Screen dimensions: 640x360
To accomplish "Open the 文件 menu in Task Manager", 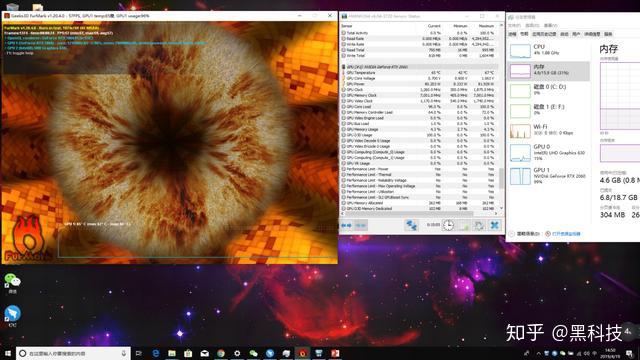I will tap(515, 25).
